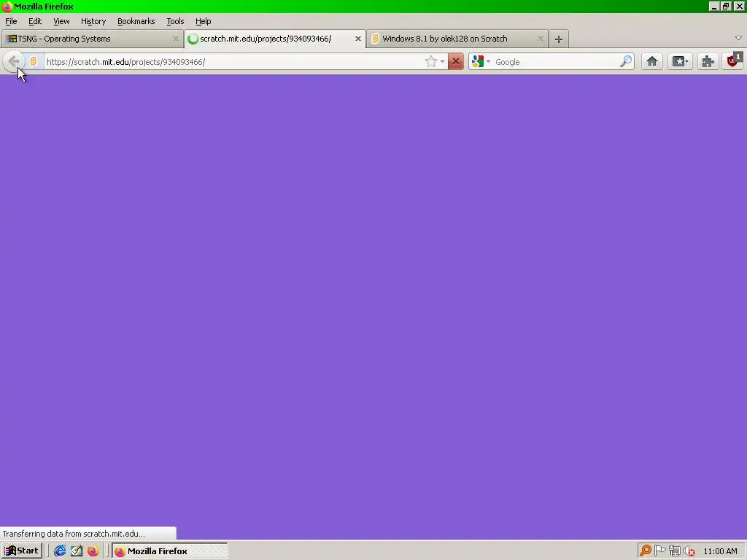Launch Internet Explorer from quick launch
Viewport: 747px width, 560px height.
(x=60, y=551)
